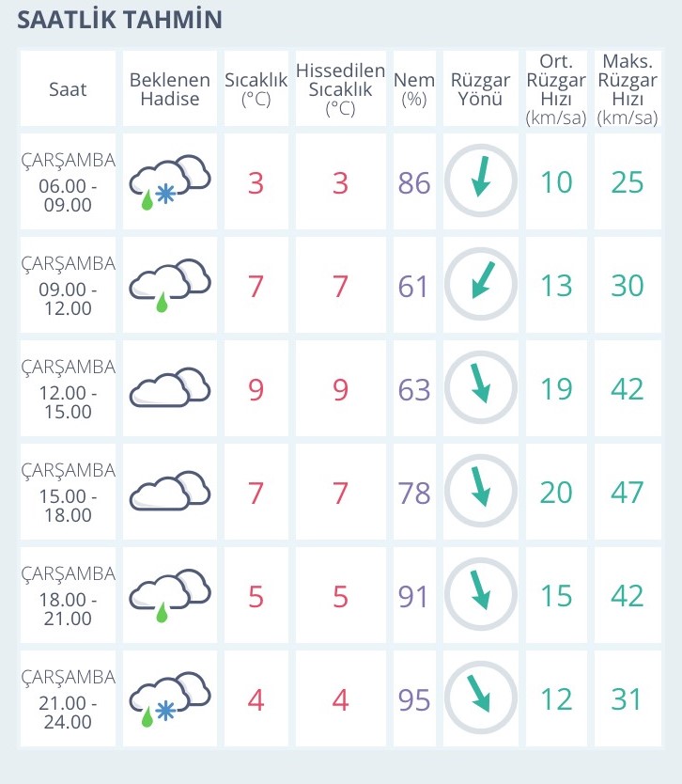Click the Maks. Rüzgar Hızı header
Viewport: 682px width, 784px height.
click(628, 89)
